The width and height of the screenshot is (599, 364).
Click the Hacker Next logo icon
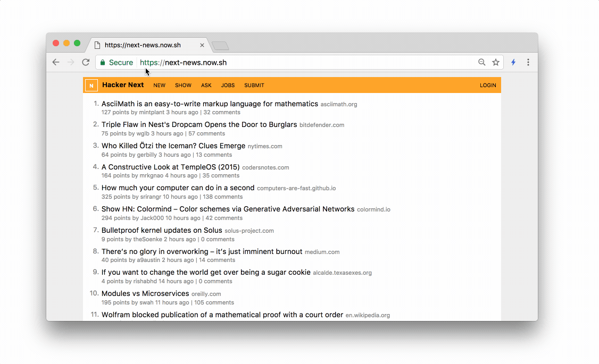[91, 86]
